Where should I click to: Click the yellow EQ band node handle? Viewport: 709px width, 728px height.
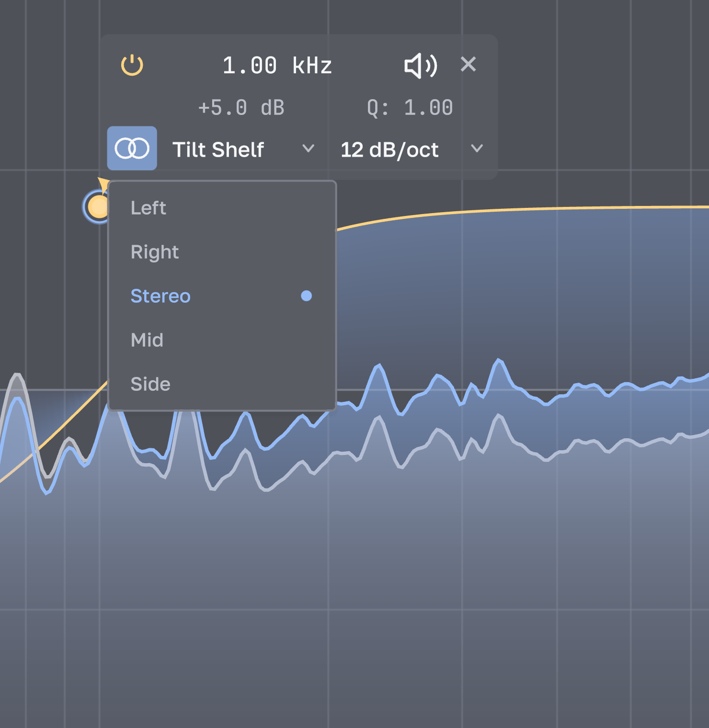coord(97,206)
